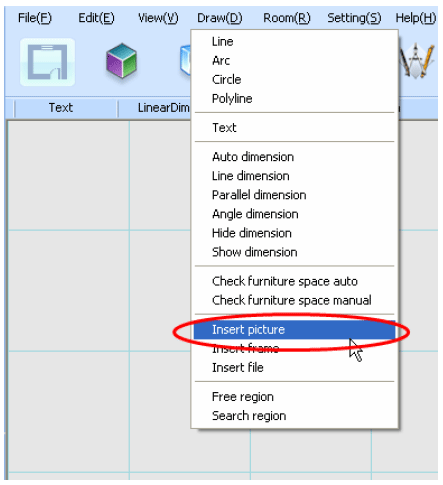Select the floor plan room icon

click(x=47, y=62)
